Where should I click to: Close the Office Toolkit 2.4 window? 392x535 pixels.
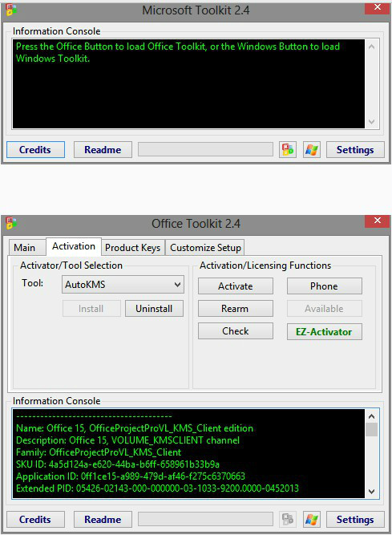(377, 221)
